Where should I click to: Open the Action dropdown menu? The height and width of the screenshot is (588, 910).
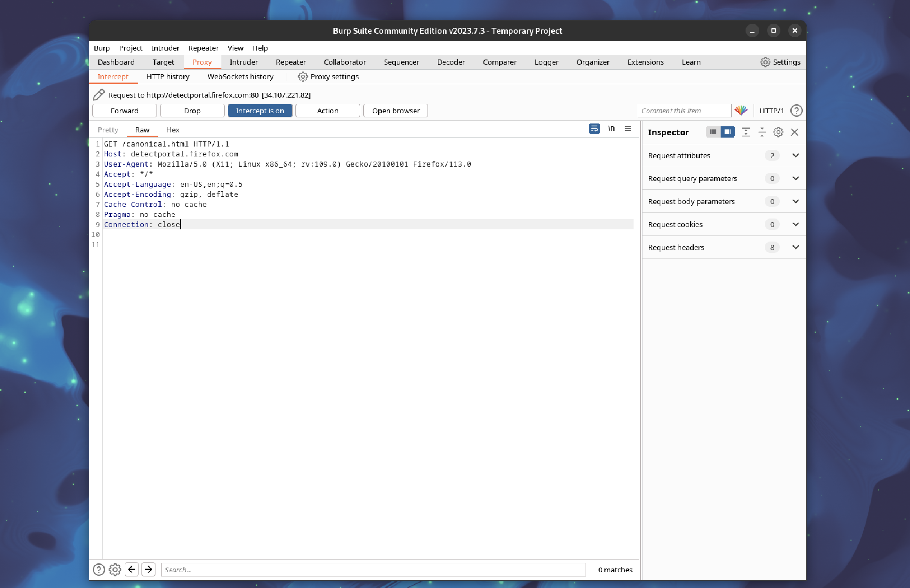tap(326, 110)
